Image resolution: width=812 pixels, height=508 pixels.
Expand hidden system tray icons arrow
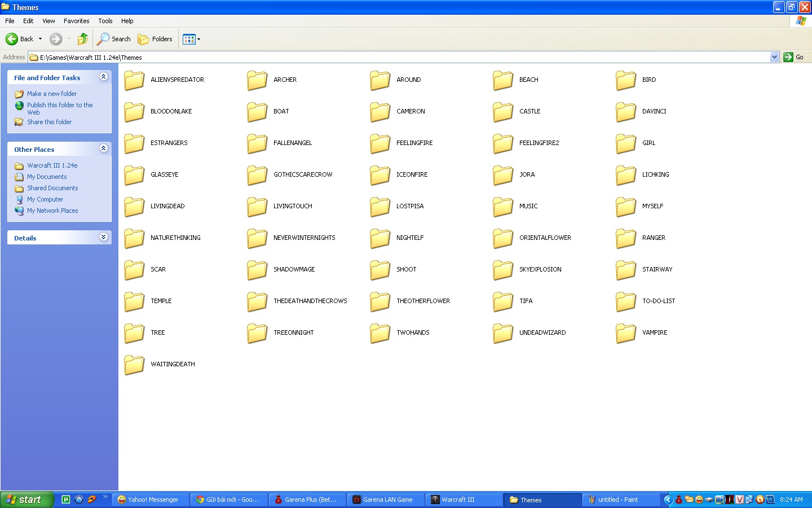[668, 500]
